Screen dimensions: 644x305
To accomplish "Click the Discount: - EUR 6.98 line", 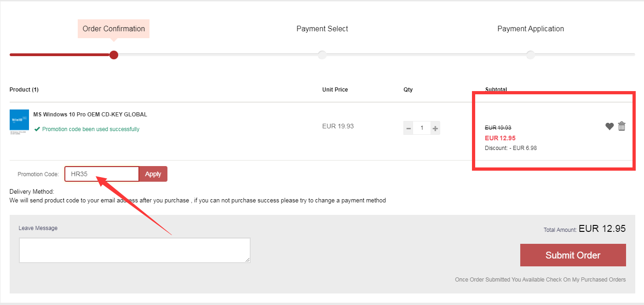I will 511,148.
